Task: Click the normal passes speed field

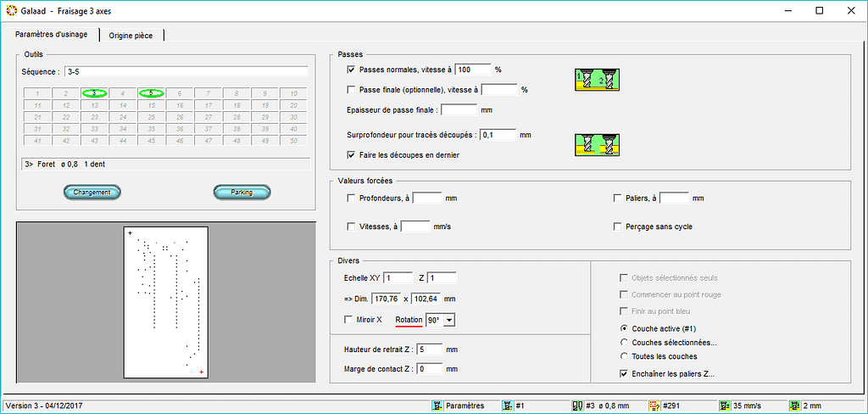Action: 473,70
